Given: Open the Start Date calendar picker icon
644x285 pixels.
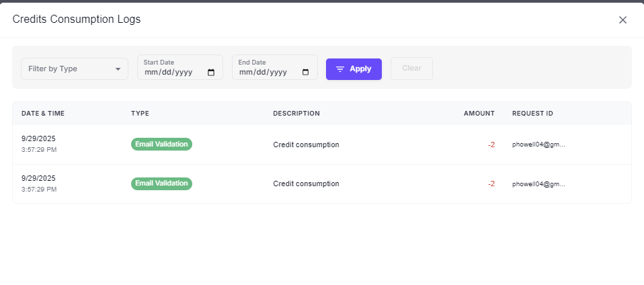Looking at the screenshot, I should pyautogui.click(x=211, y=73).
